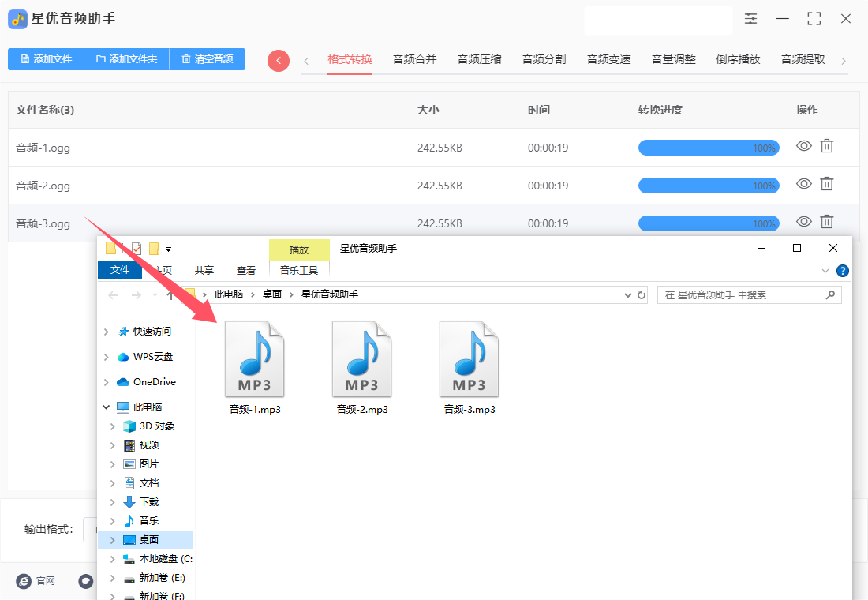
Task: Select OneDrive in the navigation tree
Action: click(155, 382)
